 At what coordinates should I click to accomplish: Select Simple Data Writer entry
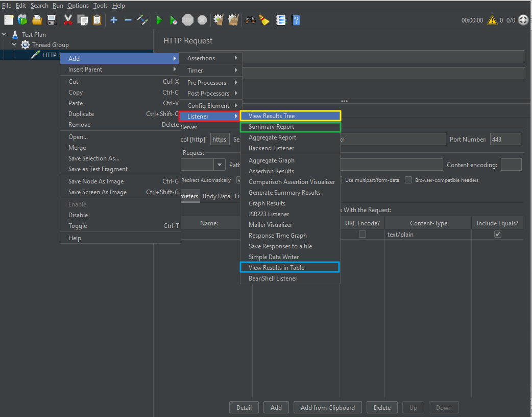pos(290,257)
